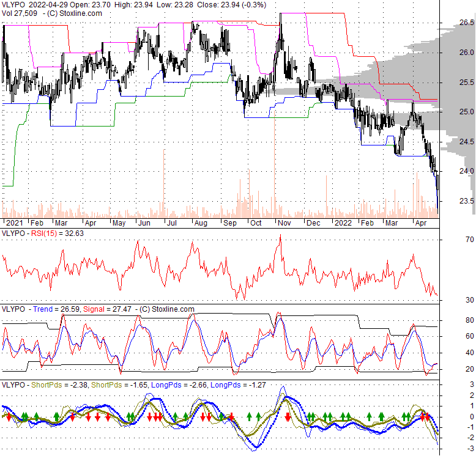This screenshot has height=456, width=476.
Task: Select the Jun label on the time axis
Action: click(x=144, y=223)
